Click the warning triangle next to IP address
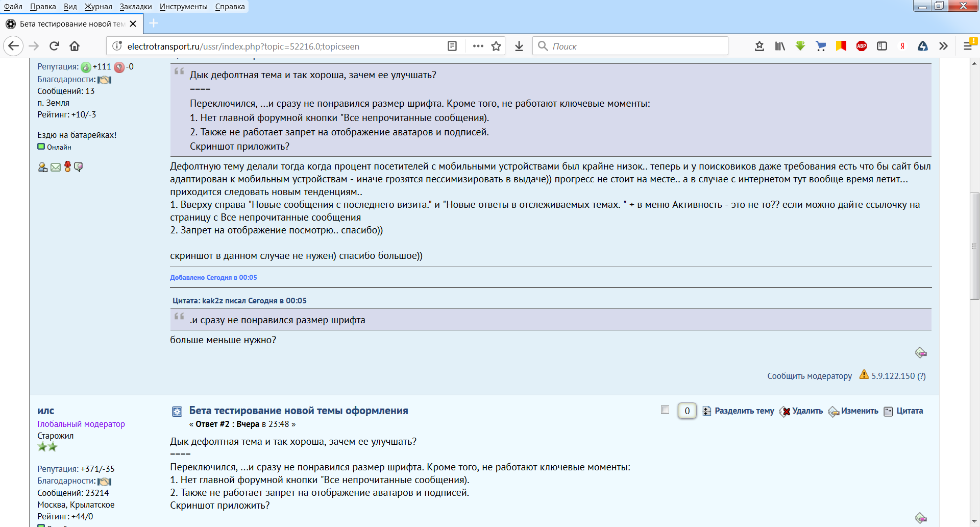Image resolution: width=980 pixels, height=527 pixels. tap(864, 374)
